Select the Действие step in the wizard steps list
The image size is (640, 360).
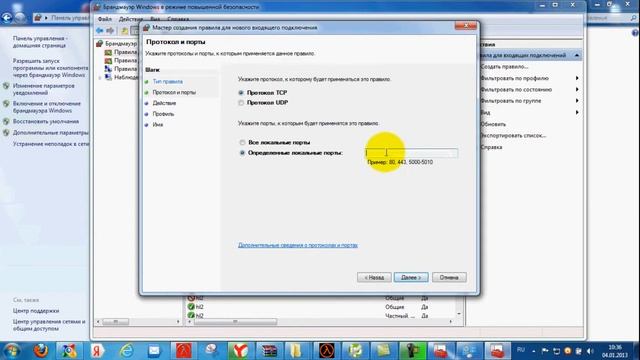[x=164, y=103]
